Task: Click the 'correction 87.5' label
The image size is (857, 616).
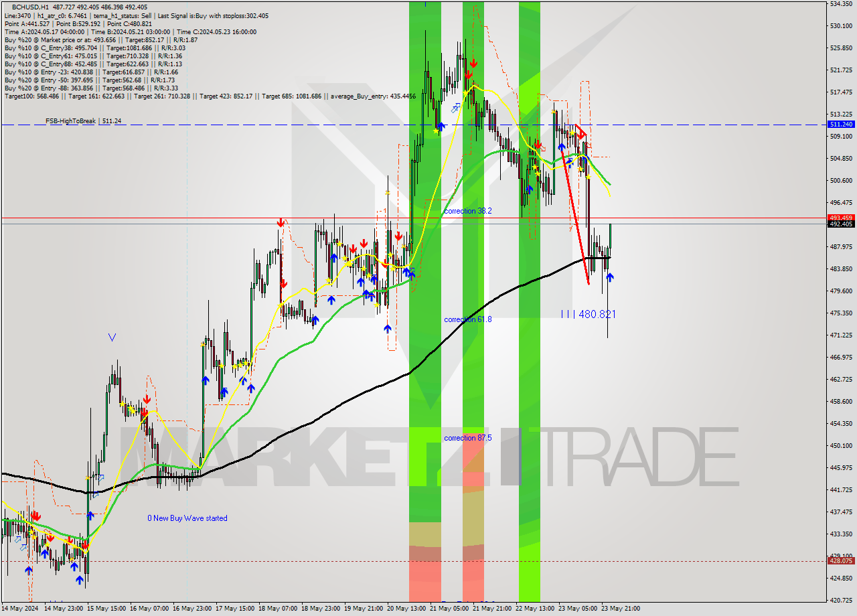Action: pyautogui.click(x=468, y=438)
